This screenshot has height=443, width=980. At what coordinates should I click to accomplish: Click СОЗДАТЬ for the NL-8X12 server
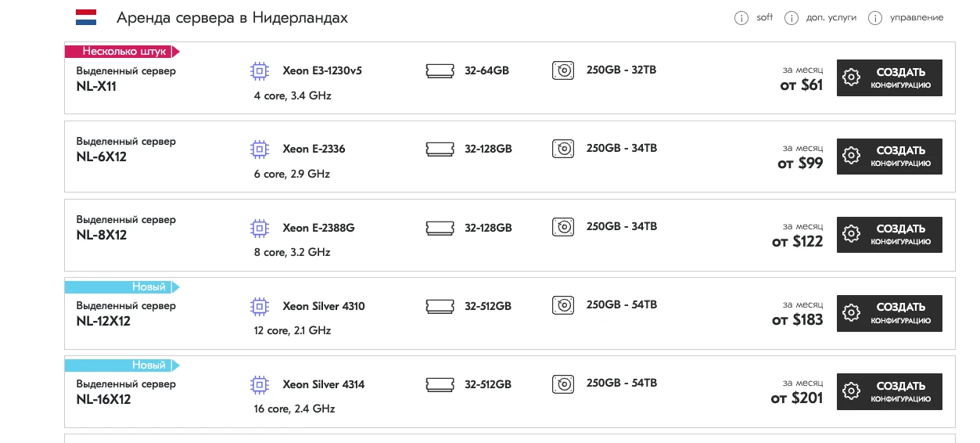pos(889,235)
